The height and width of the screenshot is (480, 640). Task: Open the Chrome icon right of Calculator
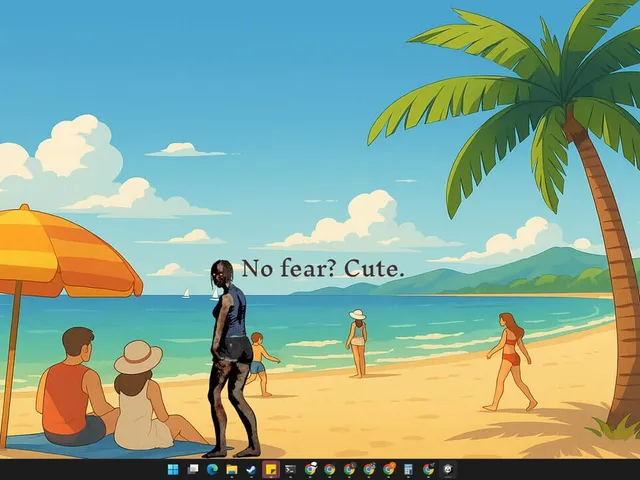[428, 469]
